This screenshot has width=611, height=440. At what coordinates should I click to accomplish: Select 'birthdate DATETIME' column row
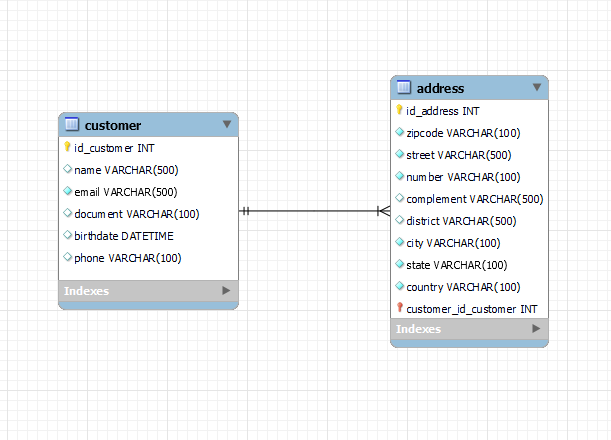(148, 236)
